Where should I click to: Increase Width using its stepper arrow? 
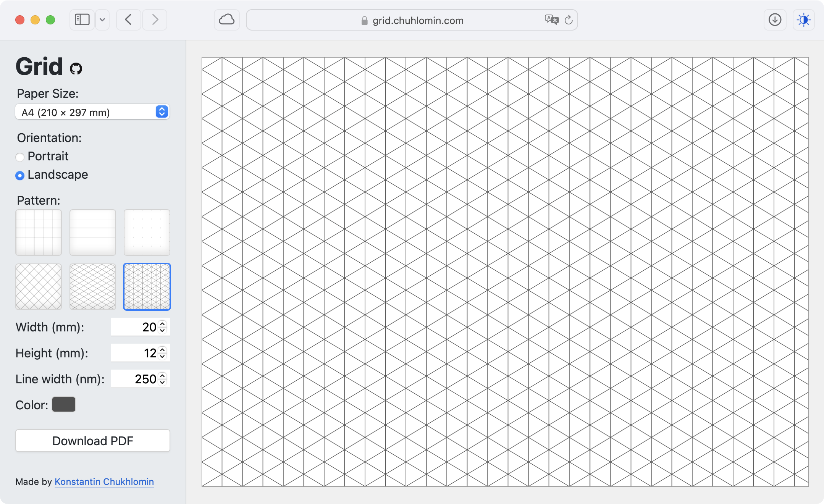point(162,324)
